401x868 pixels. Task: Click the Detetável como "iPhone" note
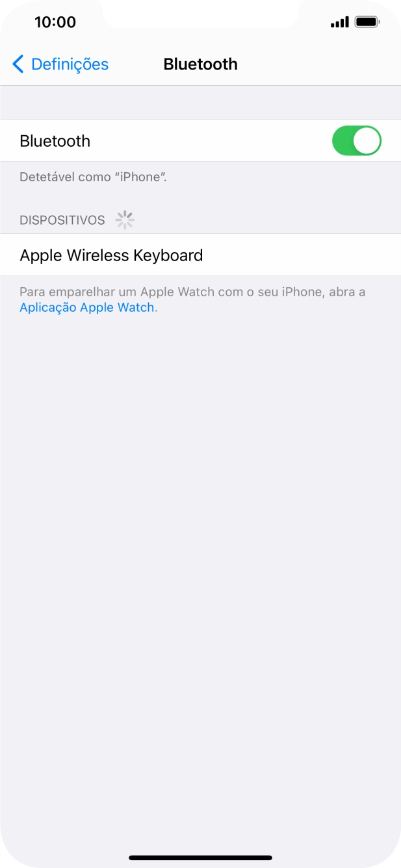click(x=94, y=177)
